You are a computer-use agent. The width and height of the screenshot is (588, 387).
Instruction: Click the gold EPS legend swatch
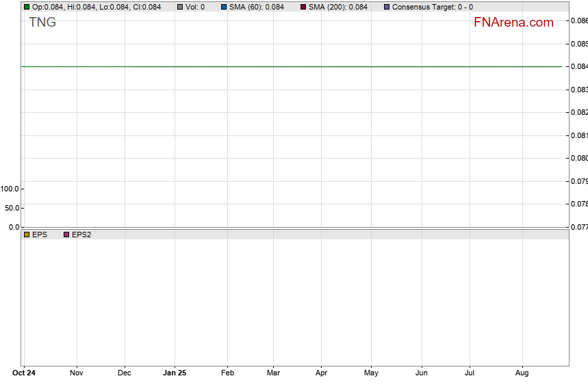[x=27, y=235]
